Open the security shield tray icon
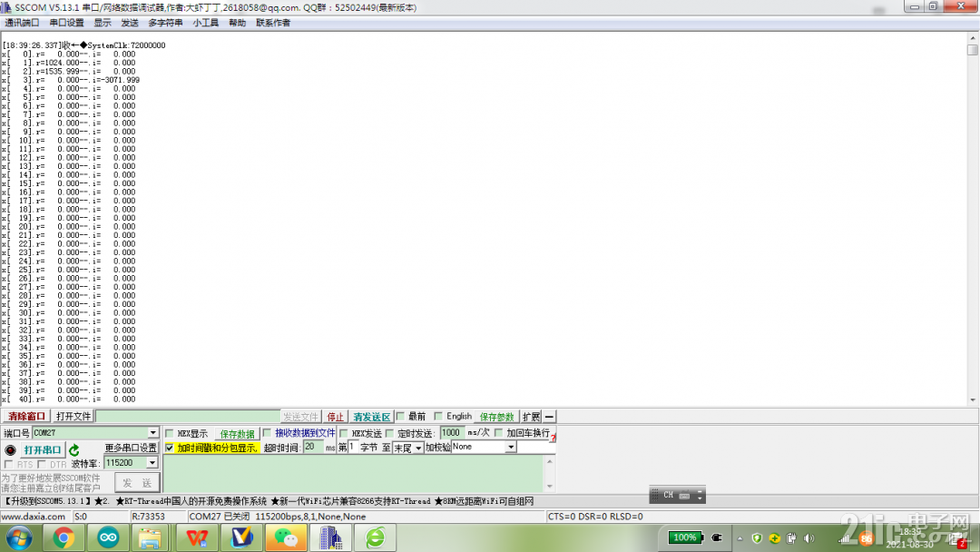Image resolution: width=980 pixels, height=552 pixels. pos(757,538)
